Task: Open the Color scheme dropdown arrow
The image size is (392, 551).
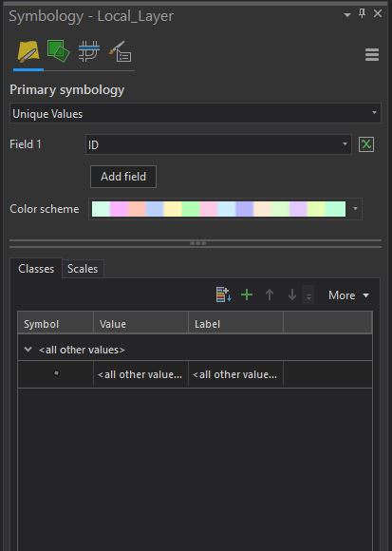Action: [355, 209]
